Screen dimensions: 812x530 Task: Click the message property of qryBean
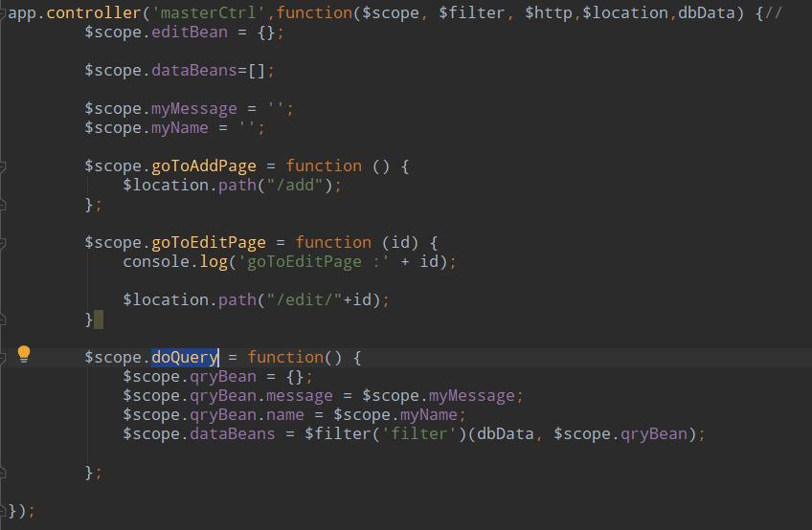300,396
